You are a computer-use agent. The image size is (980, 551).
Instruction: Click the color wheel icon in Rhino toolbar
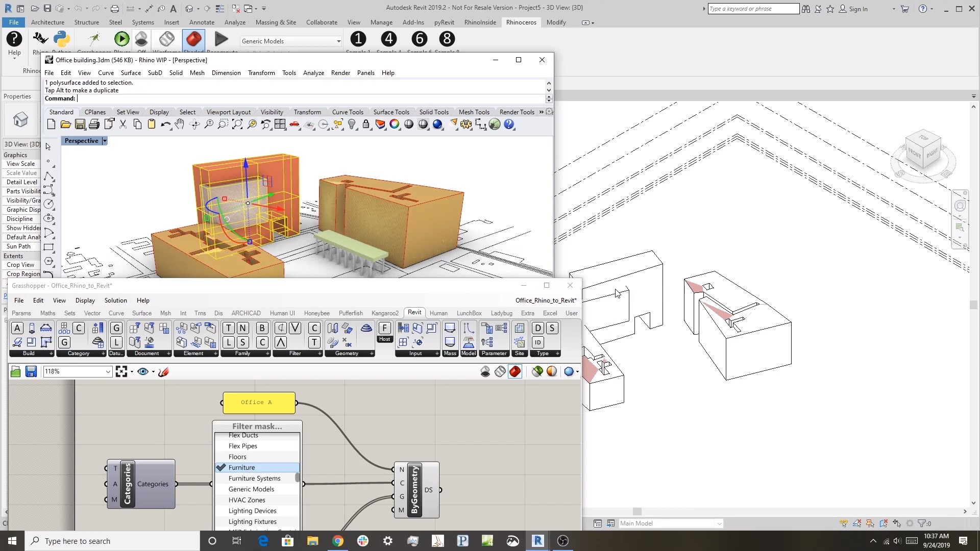(394, 124)
